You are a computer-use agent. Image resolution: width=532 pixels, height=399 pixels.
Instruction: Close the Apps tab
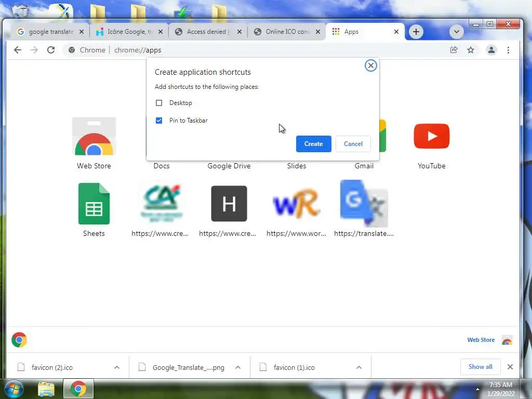[396, 32]
